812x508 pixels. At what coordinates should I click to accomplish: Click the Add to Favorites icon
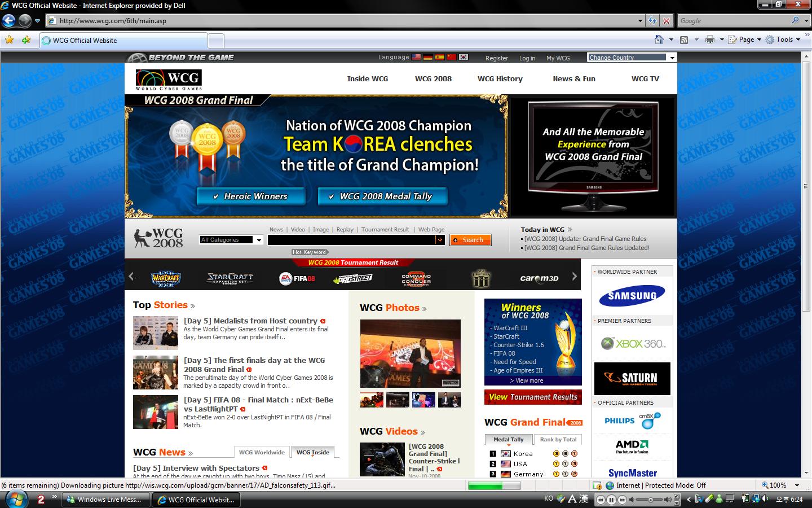(26, 40)
